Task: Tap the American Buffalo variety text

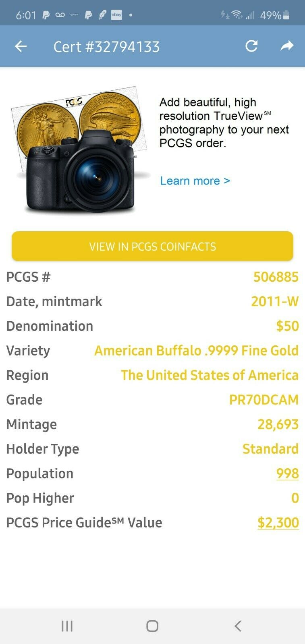Action: pos(196,351)
